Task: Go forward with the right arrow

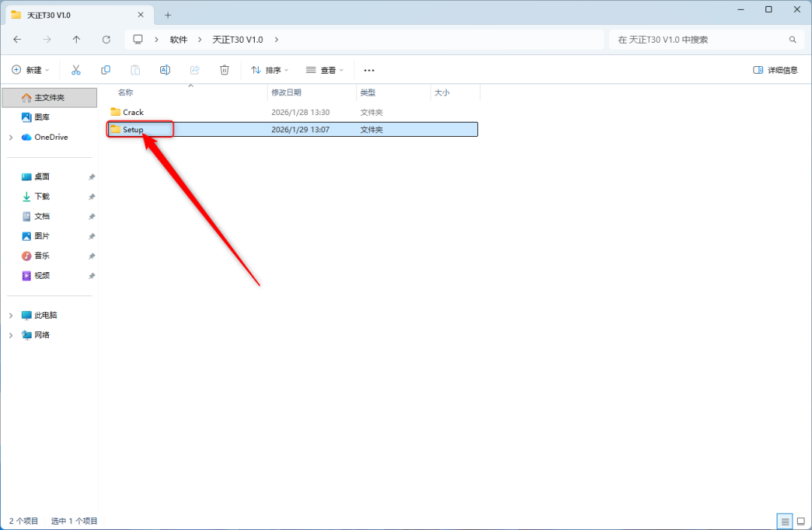Action: [47, 39]
